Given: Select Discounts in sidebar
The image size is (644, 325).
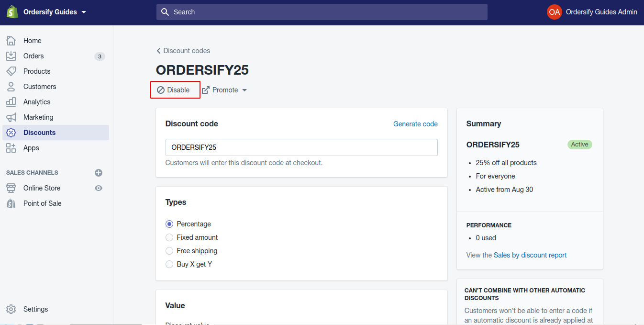Looking at the screenshot, I should click(56, 133).
